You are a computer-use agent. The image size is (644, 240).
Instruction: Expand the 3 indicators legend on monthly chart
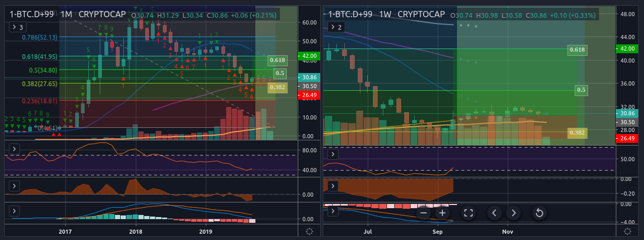click(x=17, y=27)
